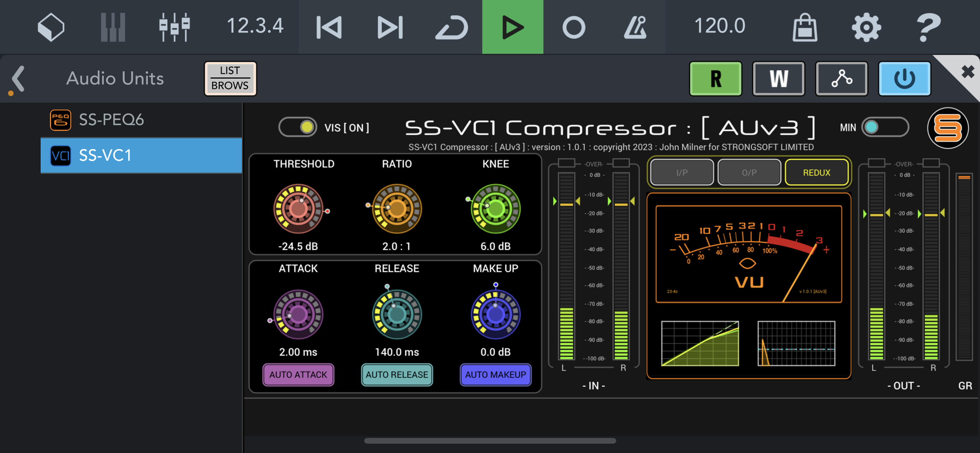980x453 pixels.
Task: Click the red THRESHOLD knob
Action: [x=298, y=209]
